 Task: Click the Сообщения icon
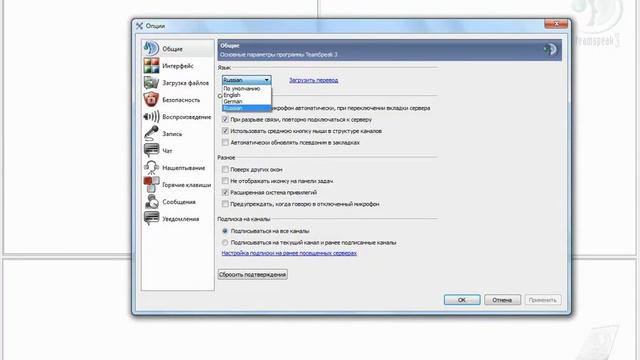[151, 202]
